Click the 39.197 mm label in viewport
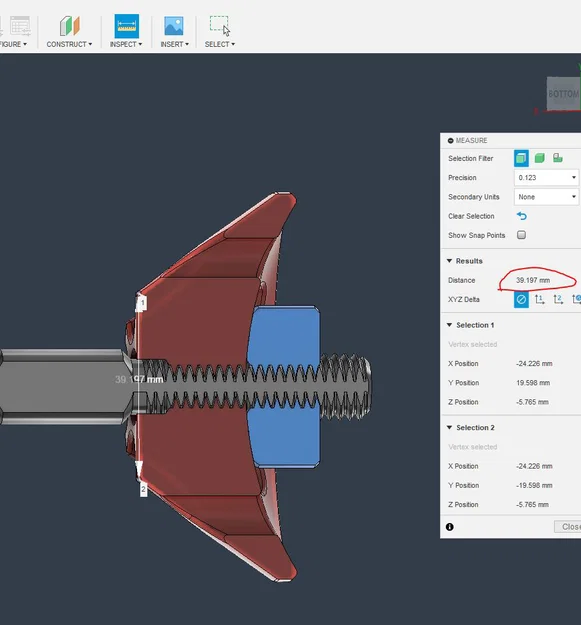 pos(139,379)
